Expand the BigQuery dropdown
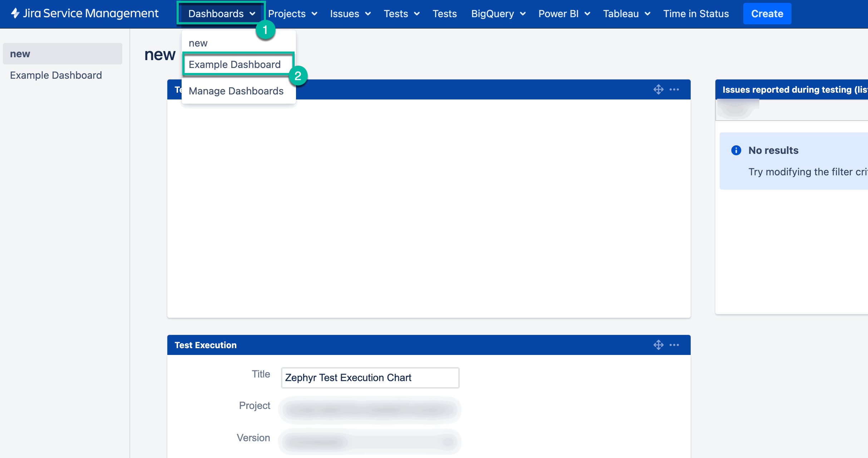 498,14
